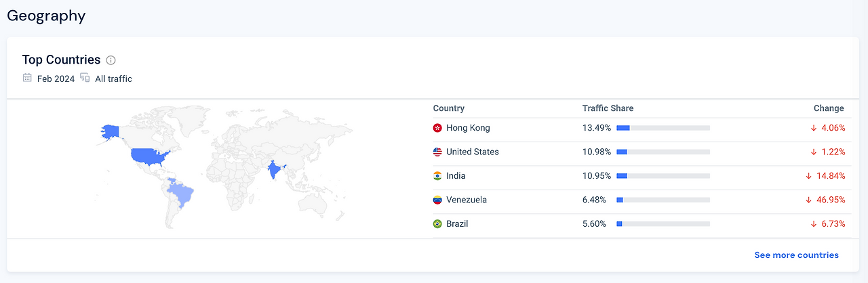Click the Top Countries info icon
Screen dimensions: 868x283
(x=111, y=60)
